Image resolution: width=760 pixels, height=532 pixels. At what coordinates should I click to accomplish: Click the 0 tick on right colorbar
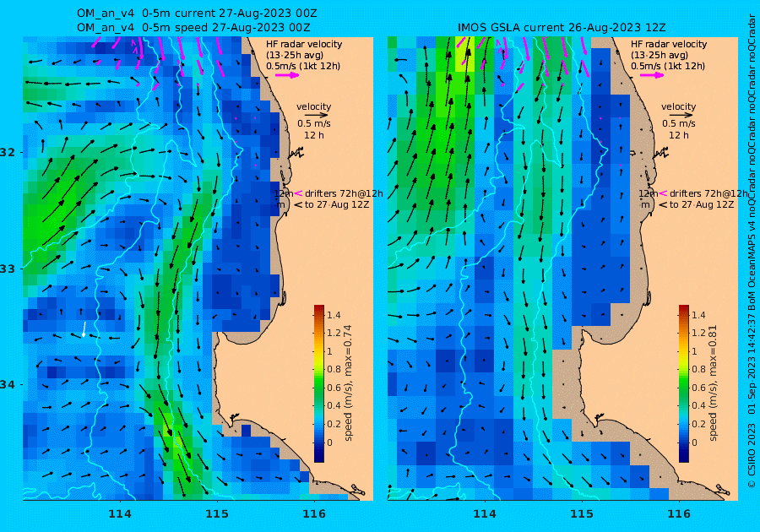click(x=695, y=442)
